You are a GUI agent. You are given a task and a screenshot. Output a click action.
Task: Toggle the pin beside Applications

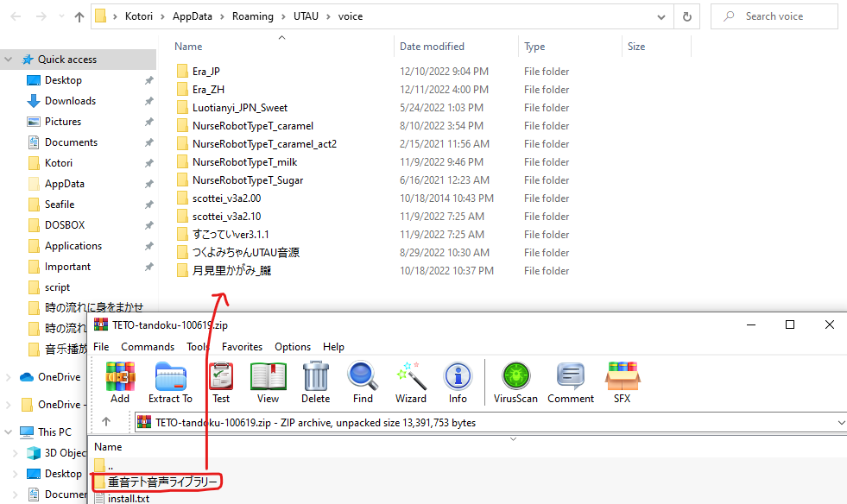coord(149,246)
